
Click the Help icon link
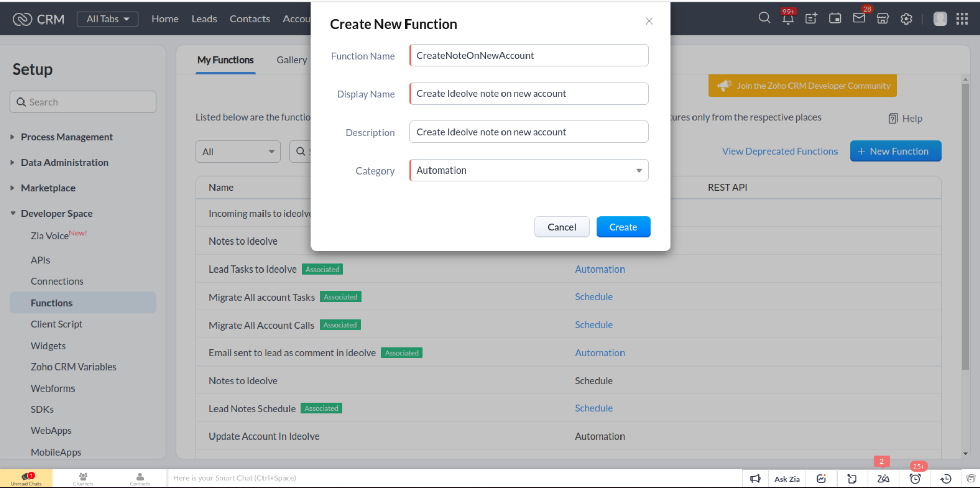pyautogui.click(x=905, y=118)
